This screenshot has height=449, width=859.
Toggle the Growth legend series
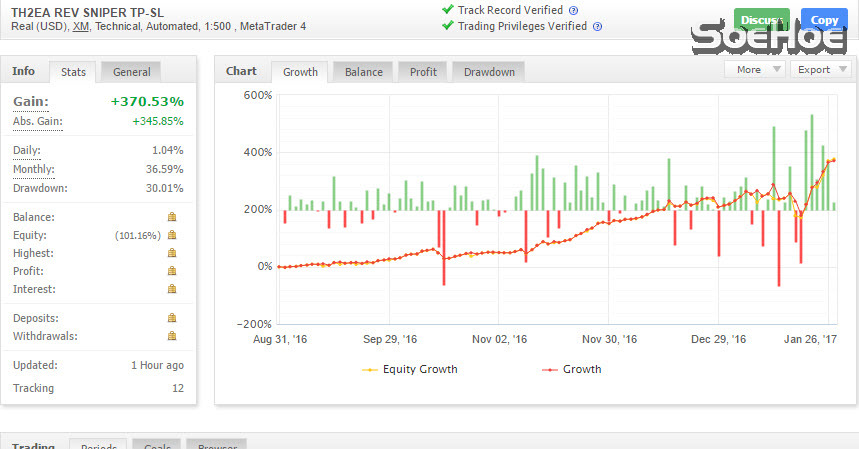pyautogui.click(x=571, y=369)
